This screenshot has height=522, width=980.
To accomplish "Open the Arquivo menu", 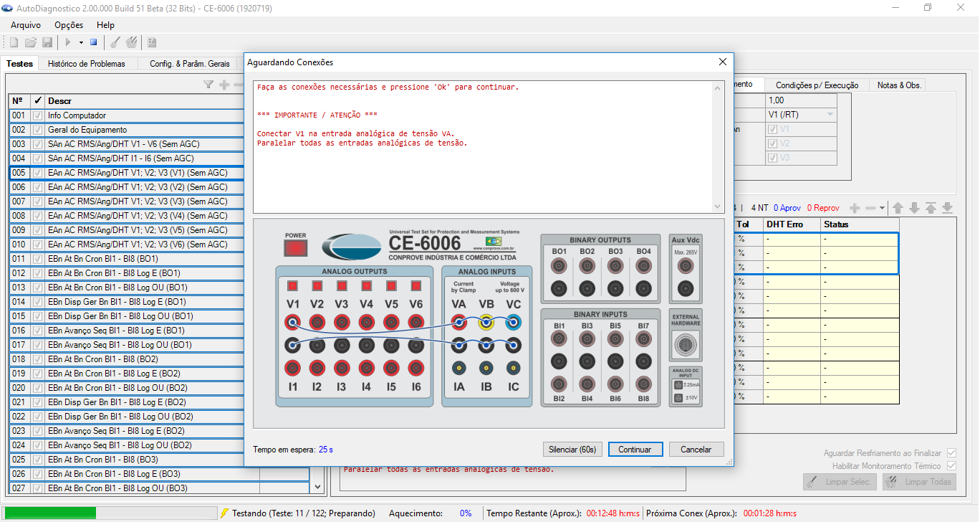I will click(x=26, y=25).
